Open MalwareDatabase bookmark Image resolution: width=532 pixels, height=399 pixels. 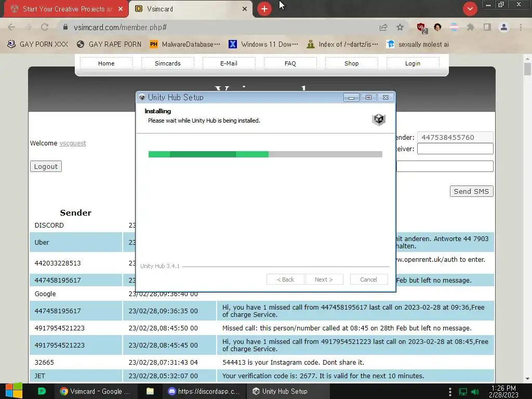[x=185, y=45]
